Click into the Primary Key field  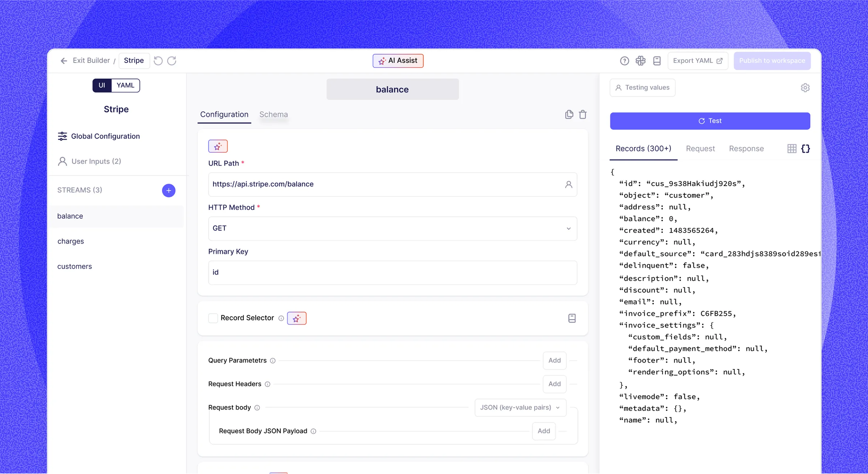[x=392, y=272]
